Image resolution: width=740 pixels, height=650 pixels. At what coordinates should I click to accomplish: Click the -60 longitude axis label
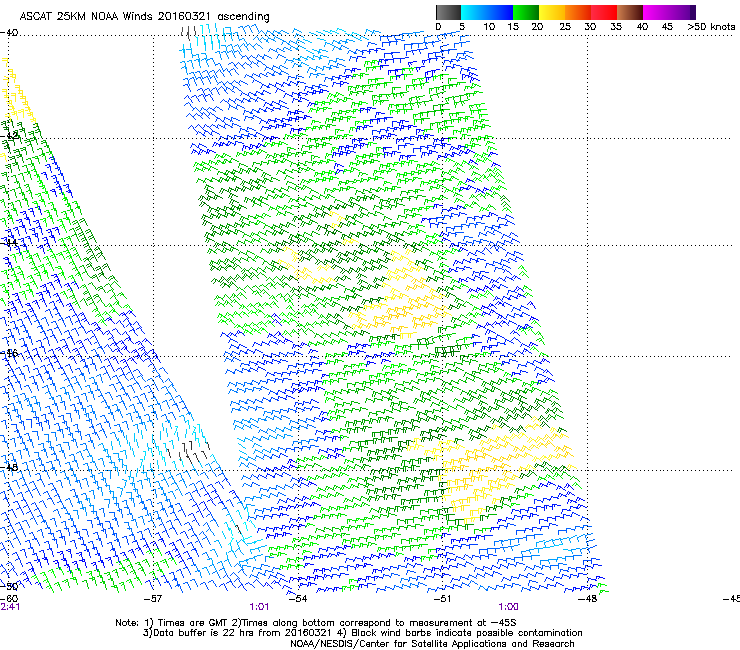click(x=9, y=599)
